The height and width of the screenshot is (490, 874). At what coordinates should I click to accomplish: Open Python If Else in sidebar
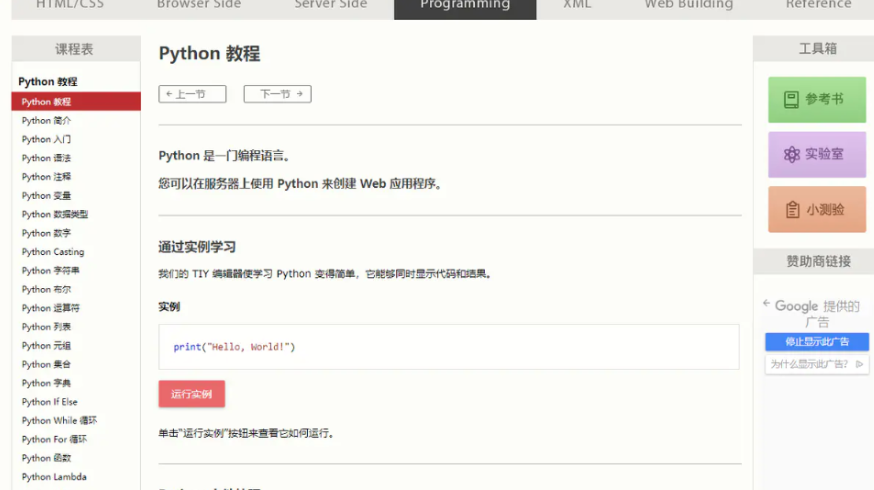click(50, 402)
